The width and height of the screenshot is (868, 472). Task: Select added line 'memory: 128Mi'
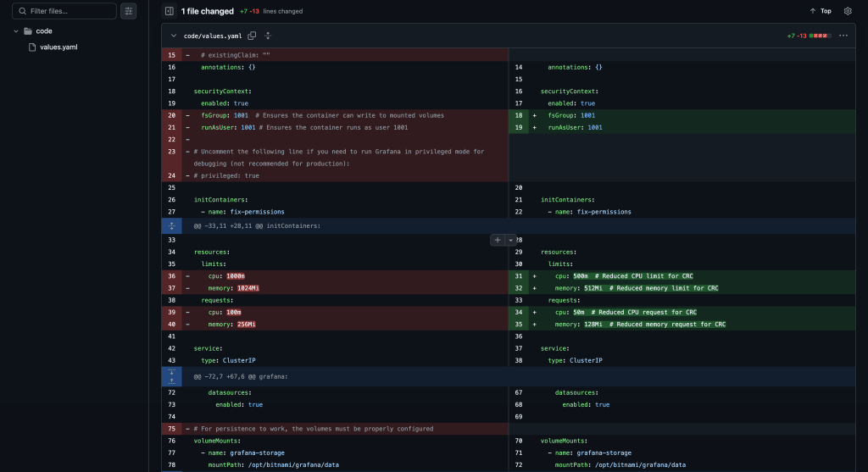point(640,325)
